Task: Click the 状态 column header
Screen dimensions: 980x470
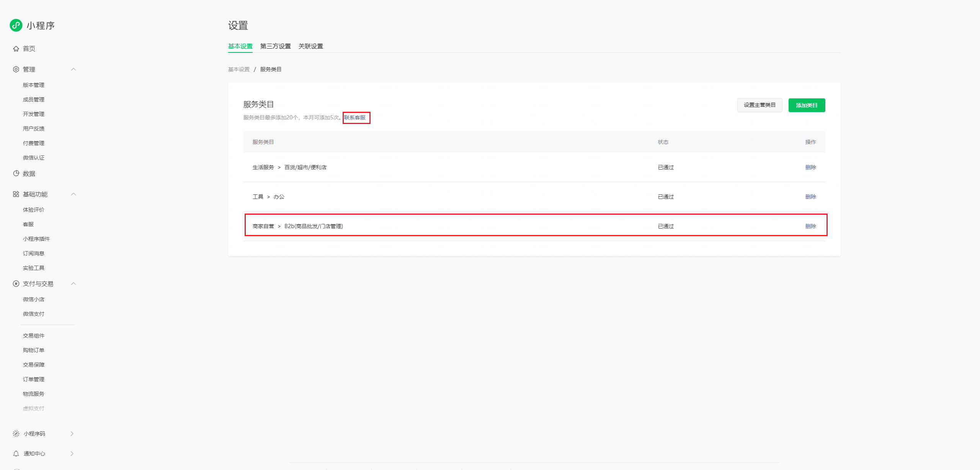Action: coord(663,142)
